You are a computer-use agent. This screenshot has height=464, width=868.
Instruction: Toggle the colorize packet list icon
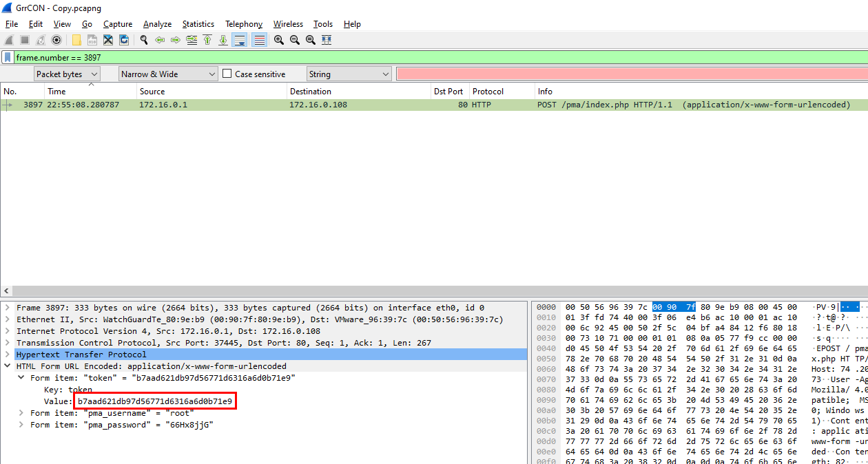pos(259,40)
